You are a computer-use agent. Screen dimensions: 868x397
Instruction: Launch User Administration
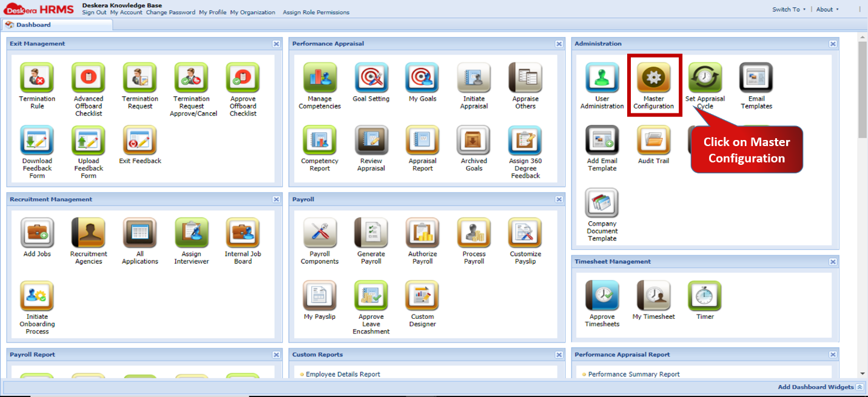click(602, 79)
